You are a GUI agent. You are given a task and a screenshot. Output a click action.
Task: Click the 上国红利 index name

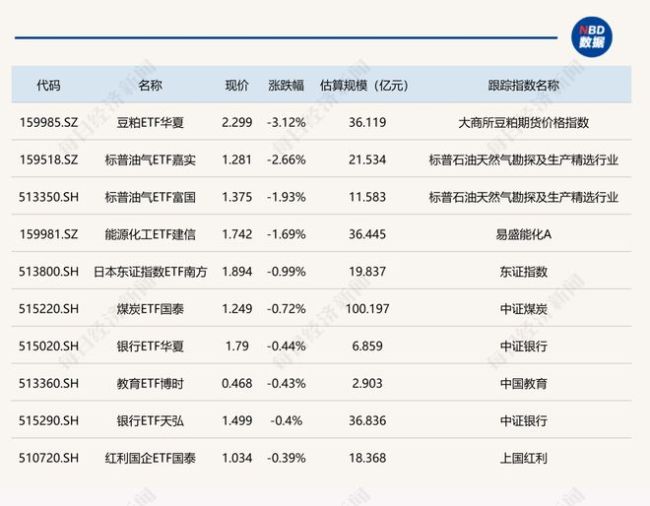(524, 458)
